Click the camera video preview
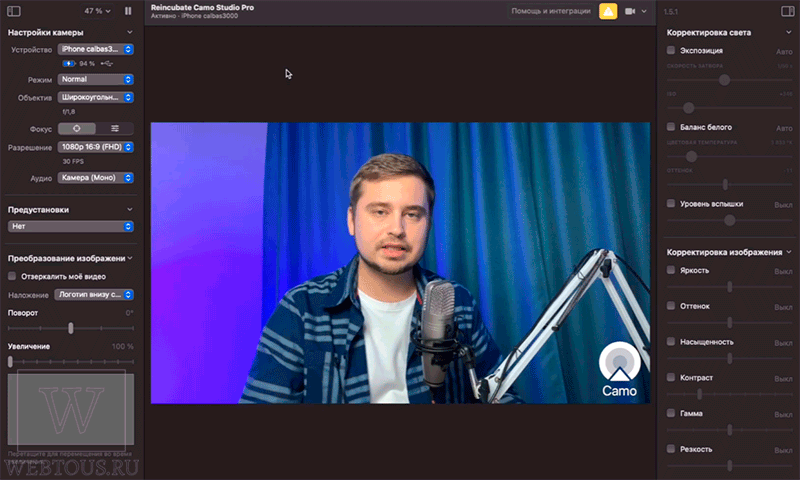Viewport: 800px width, 480px height. pos(400,263)
